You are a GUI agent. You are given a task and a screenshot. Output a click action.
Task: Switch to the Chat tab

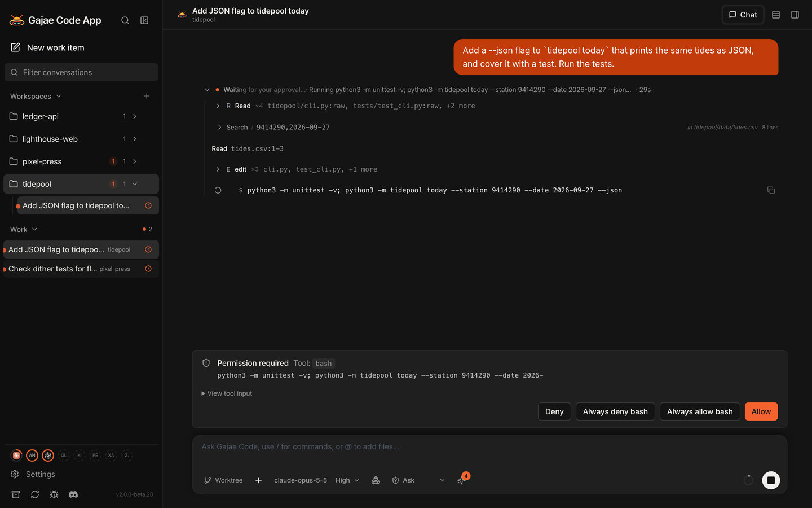pyautogui.click(x=743, y=15)
